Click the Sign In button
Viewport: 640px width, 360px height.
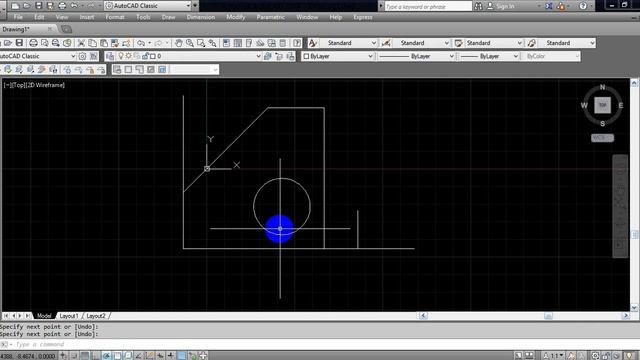[501, 6]
